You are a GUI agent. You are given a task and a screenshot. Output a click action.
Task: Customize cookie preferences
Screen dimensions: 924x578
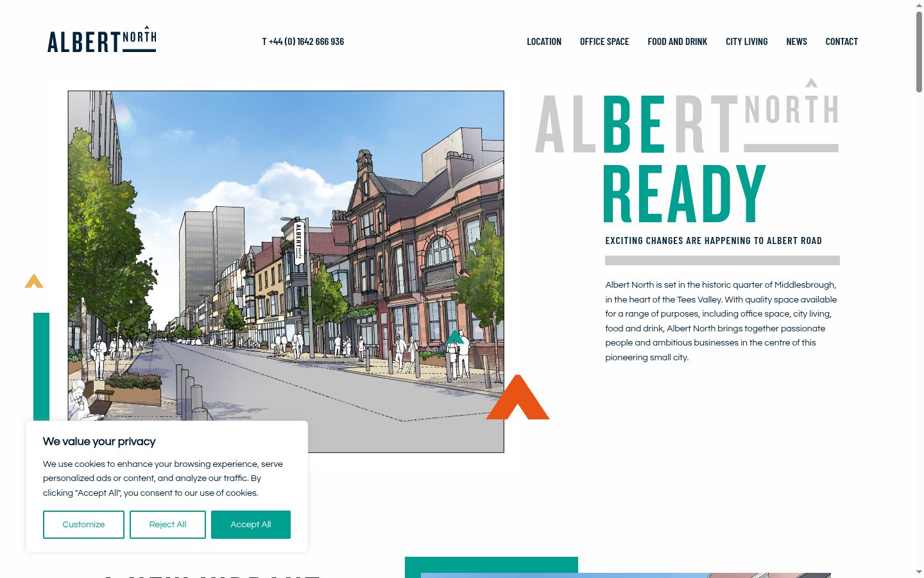click(x=83, y=525)
